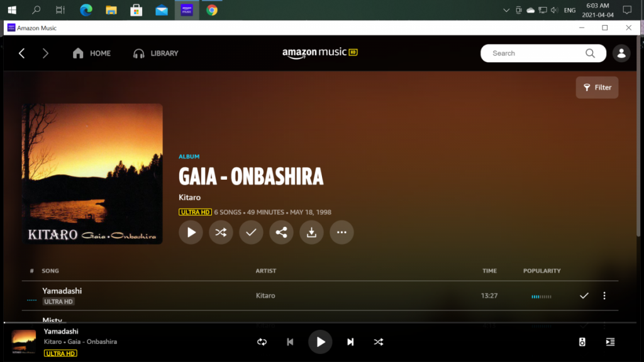Share the album

point(281,233)
